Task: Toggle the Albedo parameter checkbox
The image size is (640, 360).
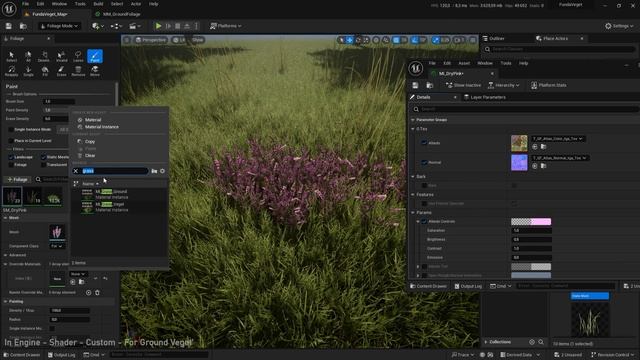Action: click(424, 143)
